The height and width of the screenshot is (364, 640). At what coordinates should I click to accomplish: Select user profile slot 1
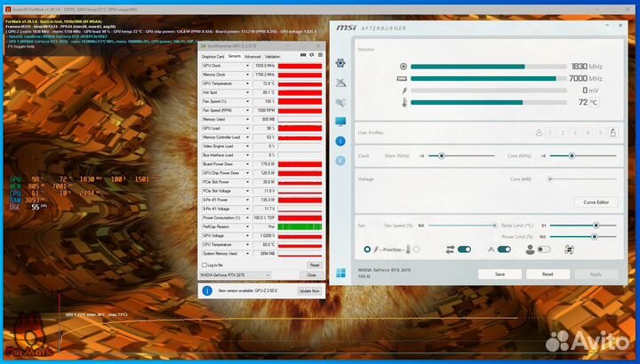click(550, 132)
